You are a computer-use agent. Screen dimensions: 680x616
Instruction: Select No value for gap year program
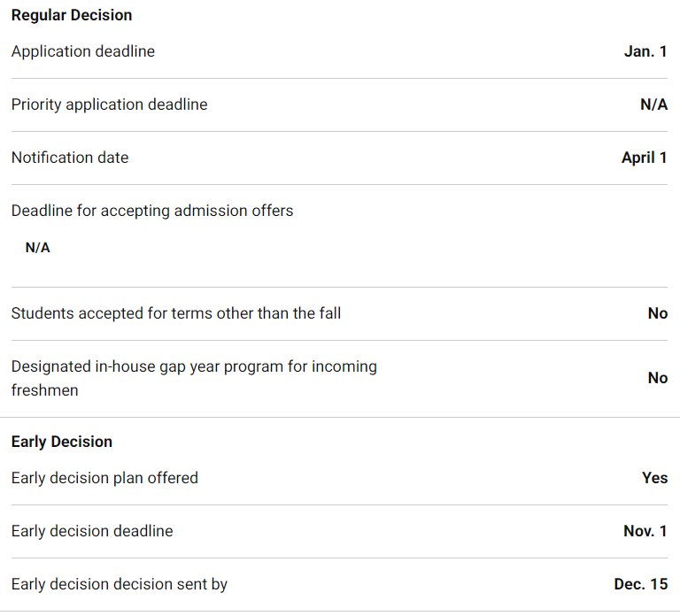657,378
